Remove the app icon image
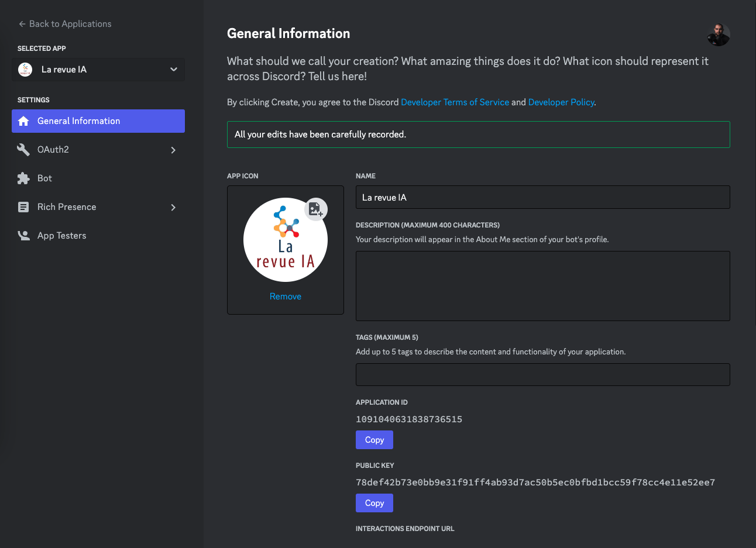 tap(285, 296)
